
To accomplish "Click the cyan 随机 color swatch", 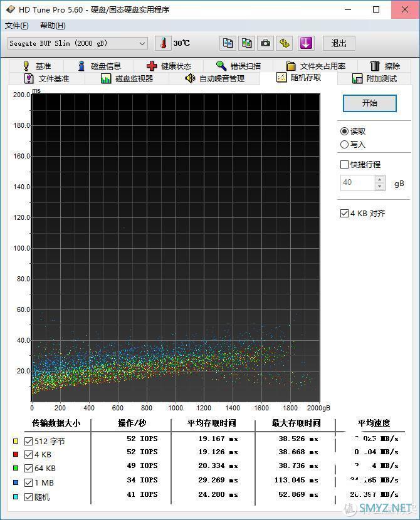I will 15,497.
